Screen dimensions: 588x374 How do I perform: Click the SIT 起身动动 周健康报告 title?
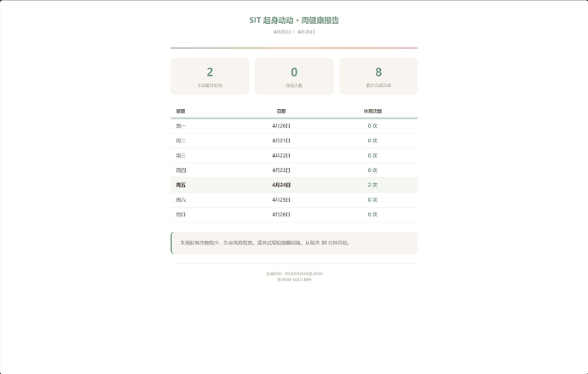(294, 20)
